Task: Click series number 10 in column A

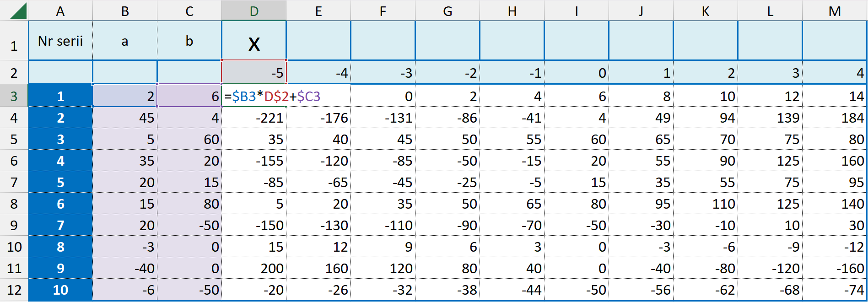Action: (60, 290)
